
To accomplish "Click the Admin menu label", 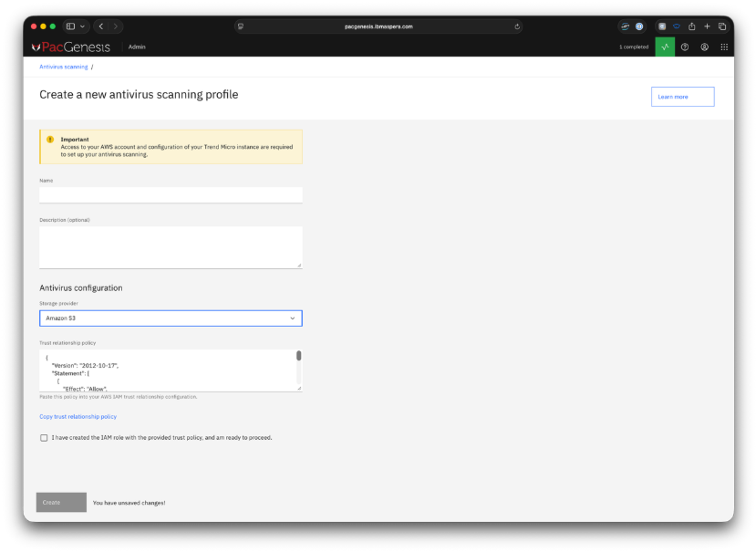I will click(x=137, y=47).
